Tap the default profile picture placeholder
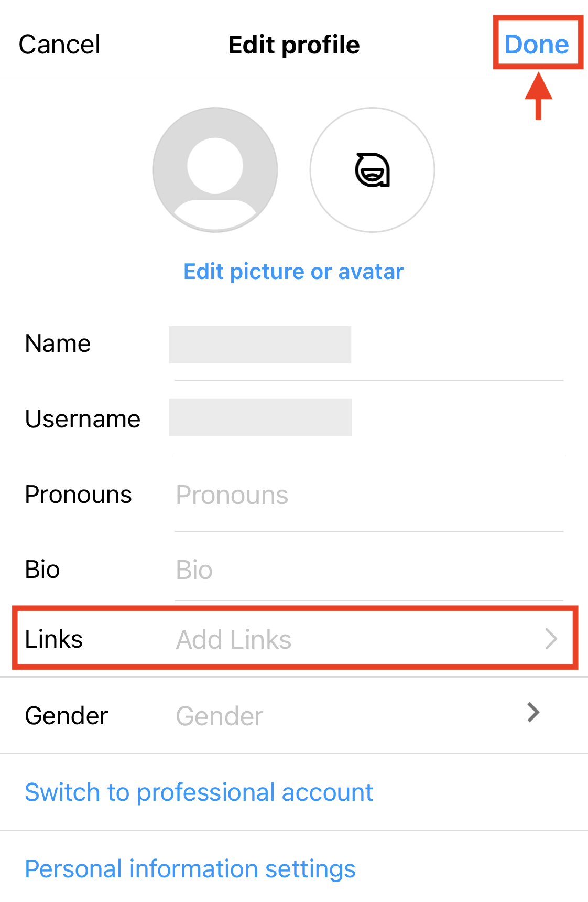588x902 pixels. pyautogui.click(x=215, y=170)
